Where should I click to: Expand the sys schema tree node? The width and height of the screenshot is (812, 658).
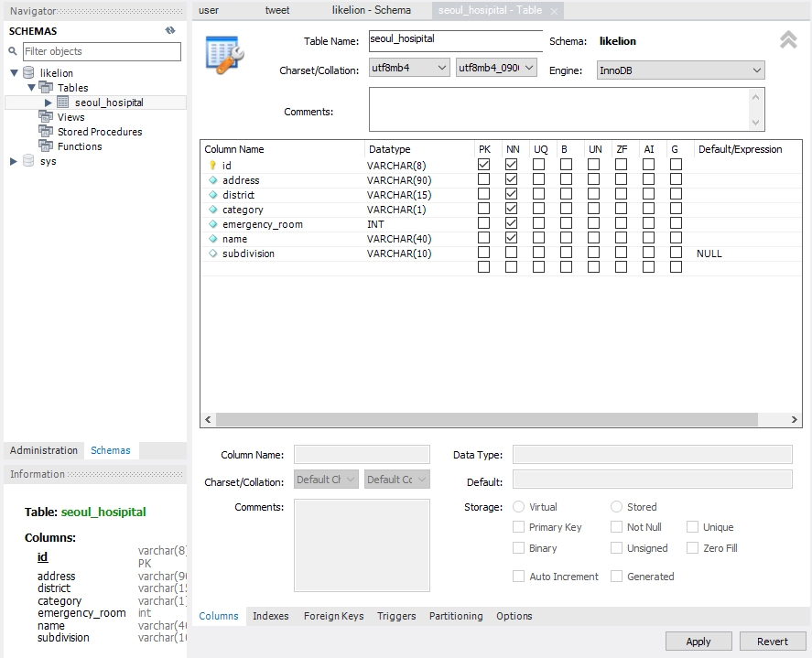[14, 161]
